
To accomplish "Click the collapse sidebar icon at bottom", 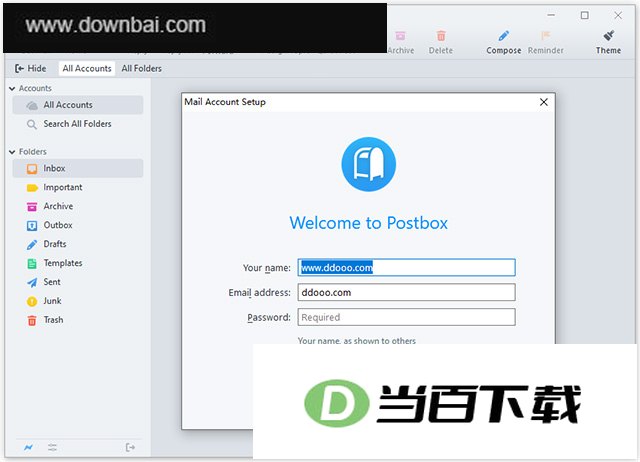I will (x=130, y=448).
